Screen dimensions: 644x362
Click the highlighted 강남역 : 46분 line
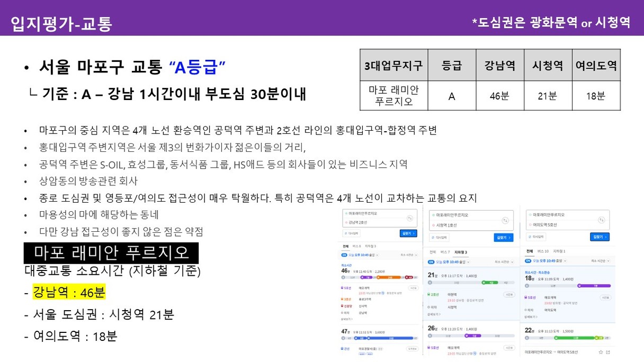(69, 292)
